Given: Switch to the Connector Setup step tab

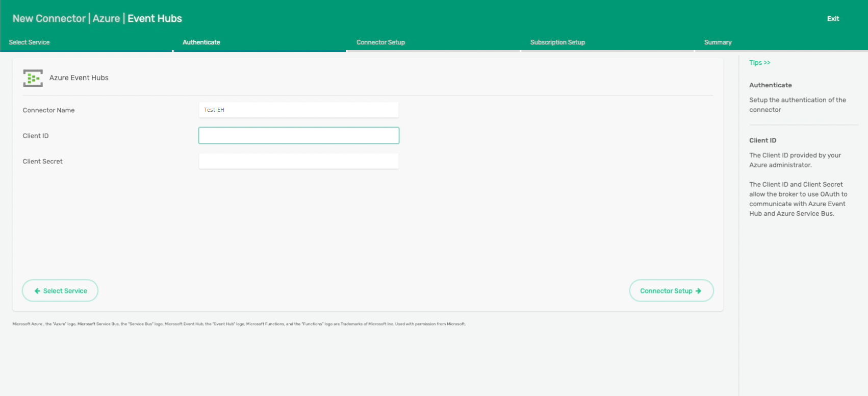Looking at the screenshot, I should (x=380, y=42).
